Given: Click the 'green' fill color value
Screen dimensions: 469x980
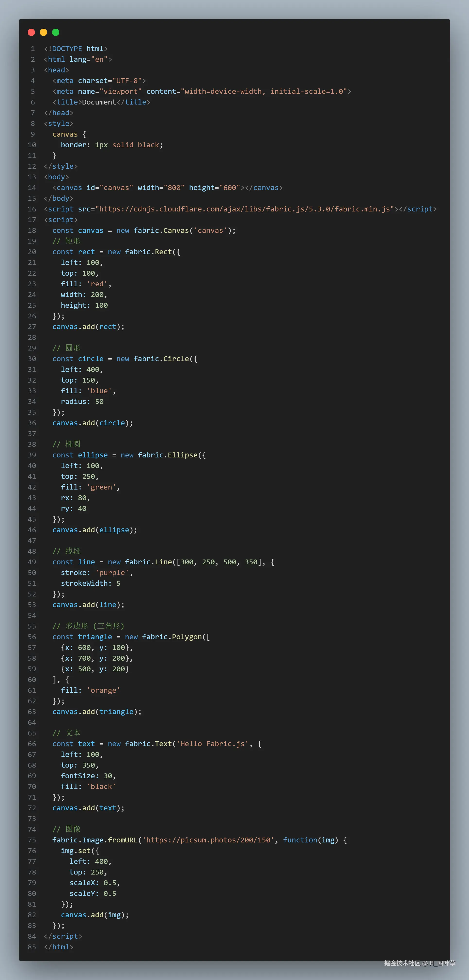Looking at the screenshot, I should [101, 487].
